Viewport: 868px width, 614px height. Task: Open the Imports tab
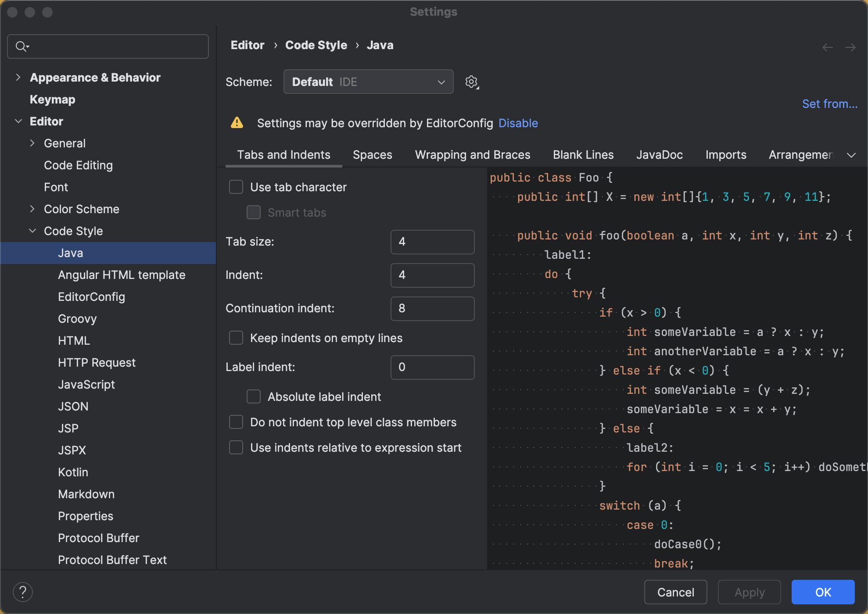[725, 154]
